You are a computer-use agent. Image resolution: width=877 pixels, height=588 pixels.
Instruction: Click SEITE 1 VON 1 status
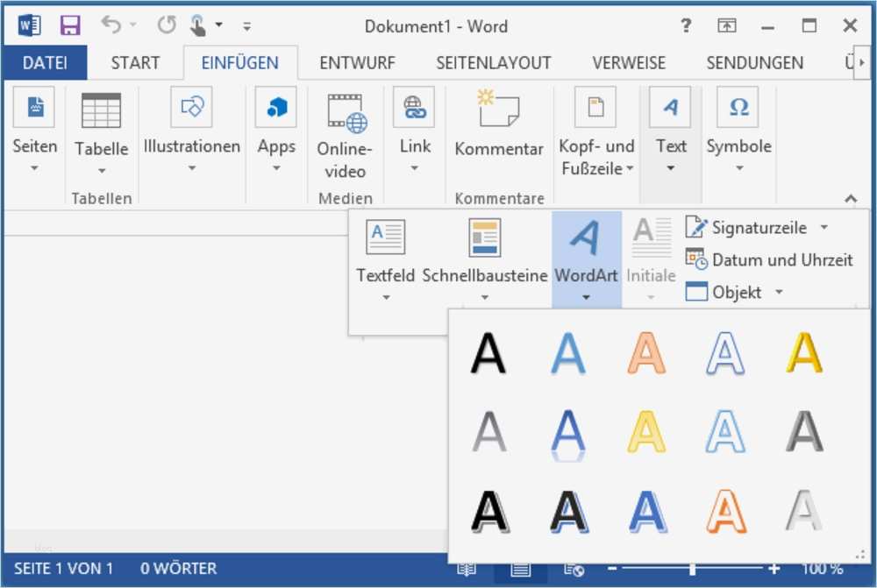[x=63, y=569]
